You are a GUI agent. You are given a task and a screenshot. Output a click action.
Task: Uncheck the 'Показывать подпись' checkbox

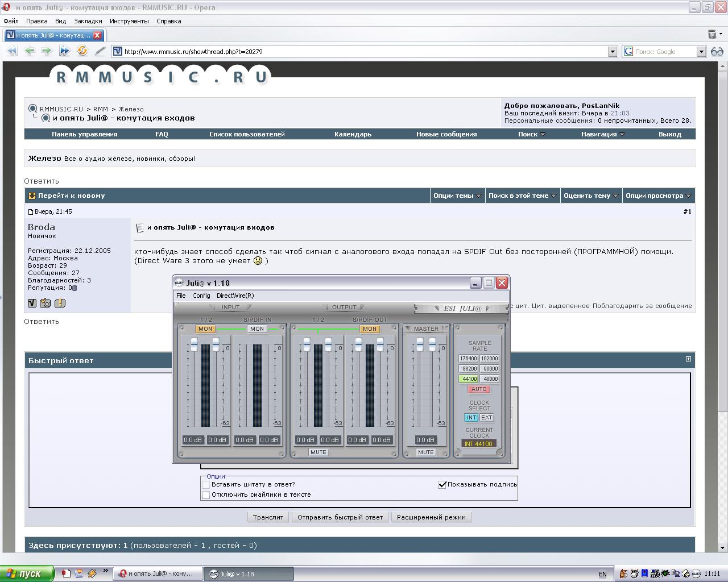pyautogui.click(x=442, y=485)
